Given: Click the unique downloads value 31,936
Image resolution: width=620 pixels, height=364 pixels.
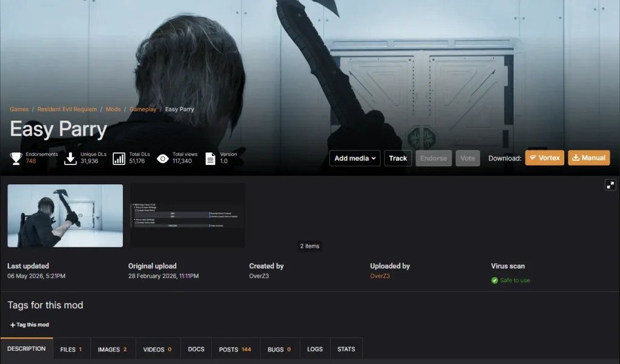Looking at the screenshot, I should pos(90,161).
